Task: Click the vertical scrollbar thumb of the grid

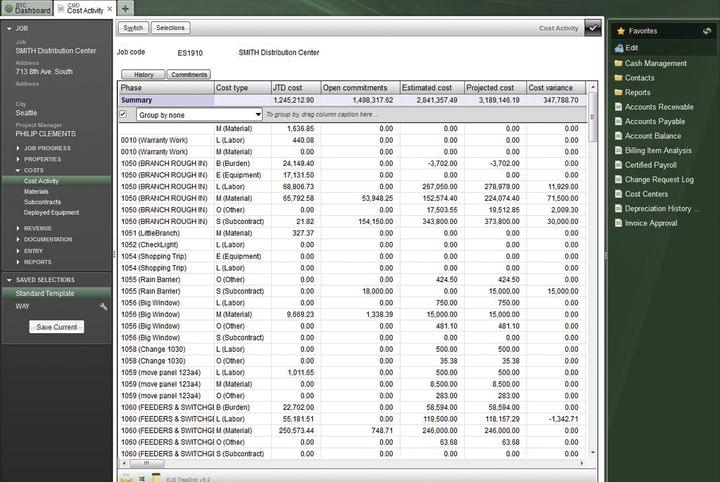Action: tap(592, 117)
